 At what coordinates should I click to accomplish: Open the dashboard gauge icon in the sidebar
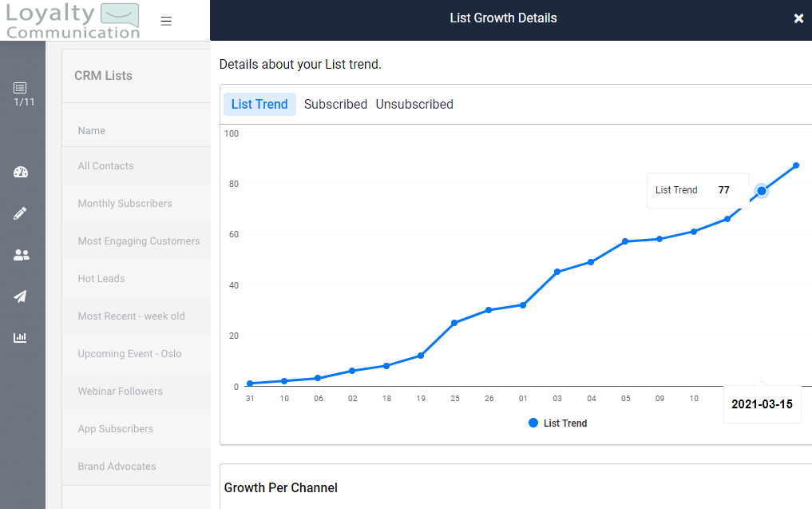pyautogui.click(x=20, y=172)
